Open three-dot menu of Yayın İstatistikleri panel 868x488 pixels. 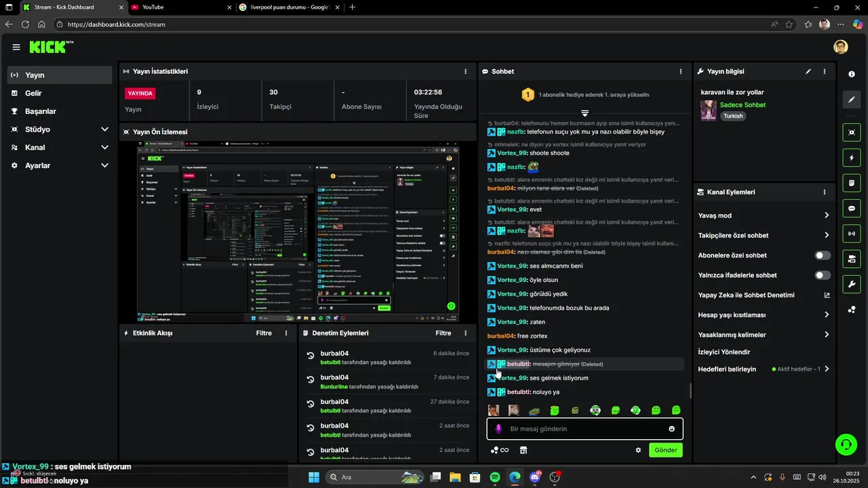pos(465,71)
